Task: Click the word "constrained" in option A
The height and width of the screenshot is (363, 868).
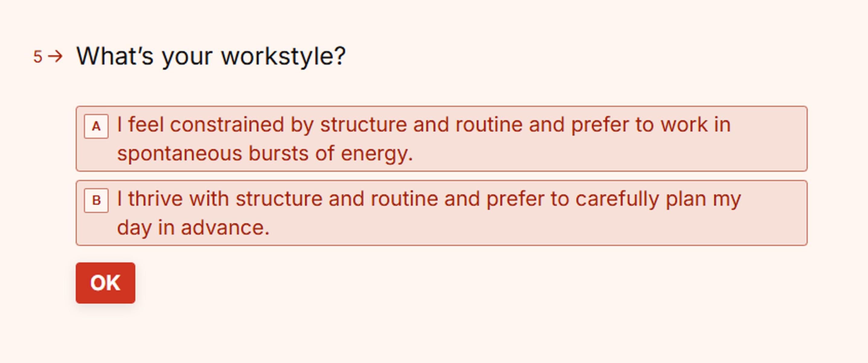Action: pyautogui.click(x=227, y=125)
